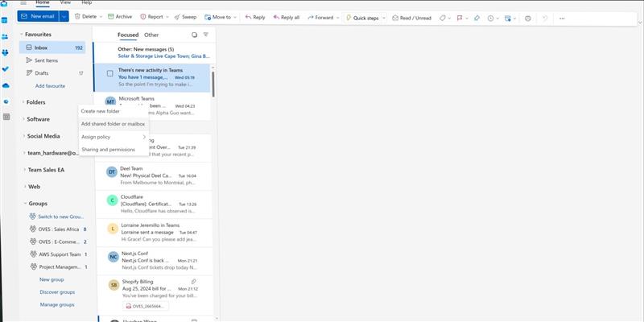Toggle the hamburger navigation pane button
Image resolution: width=644 pixels, height=322 pixels.
tap(23, 2)
